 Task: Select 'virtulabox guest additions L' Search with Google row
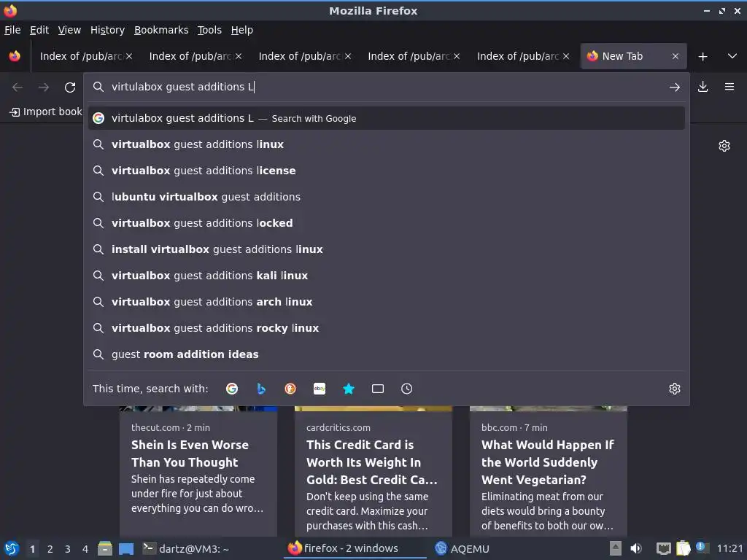[x=387, y=118]
